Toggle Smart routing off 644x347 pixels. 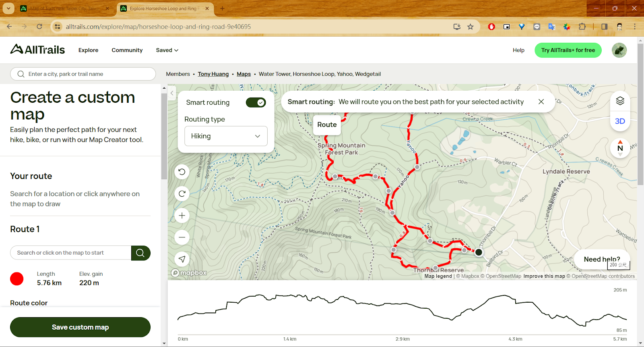256,102
